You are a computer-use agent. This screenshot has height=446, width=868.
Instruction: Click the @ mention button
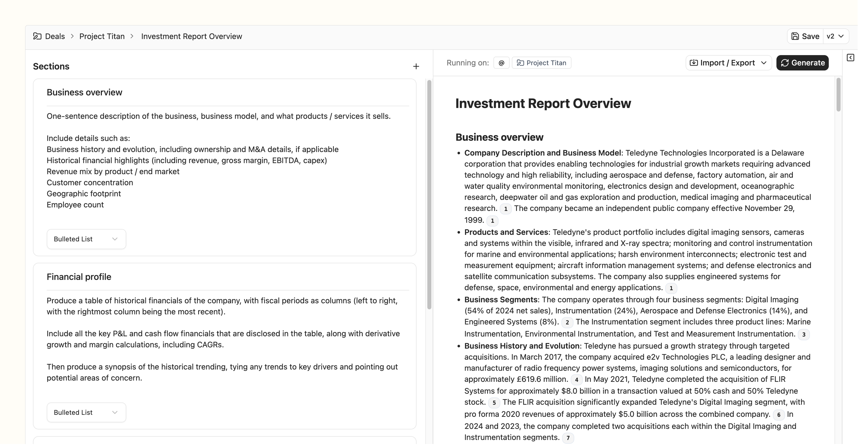point(501,63)
